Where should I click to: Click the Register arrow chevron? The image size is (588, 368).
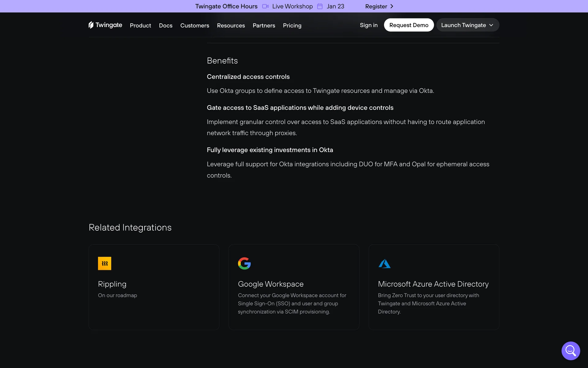pos(392,6)
